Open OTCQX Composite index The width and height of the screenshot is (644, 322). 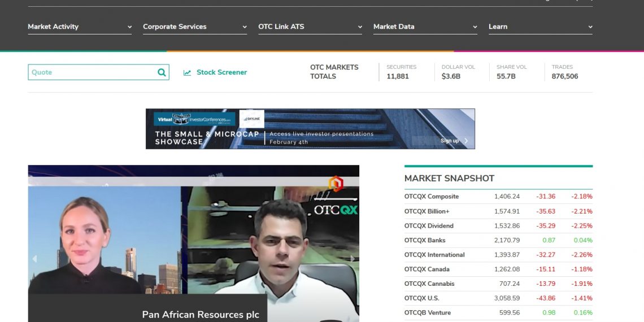point(431,197)
